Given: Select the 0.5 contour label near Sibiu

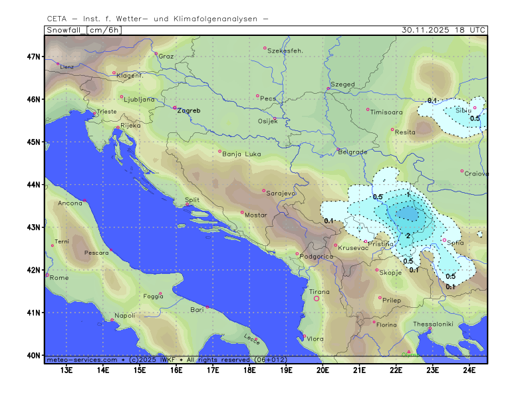Looking at the screenshot, I should click(x=475, y=118).
